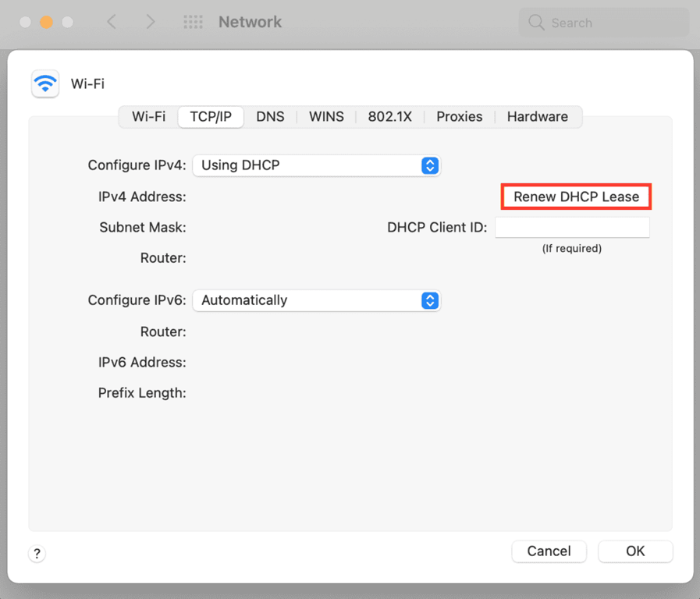The image size is (700, 599).
Task: Select the Hardware tab
Action: [537, 116]
